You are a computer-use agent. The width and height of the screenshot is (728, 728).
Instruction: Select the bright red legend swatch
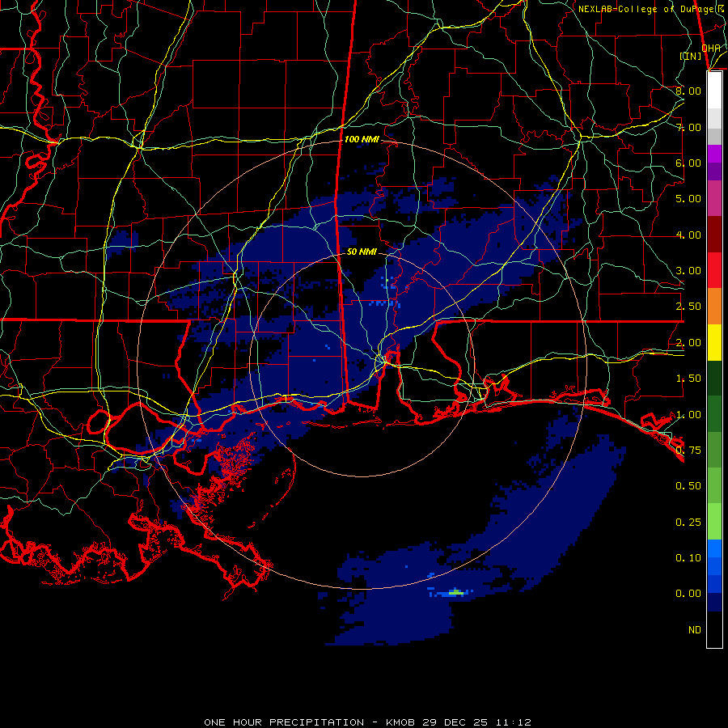point(714,270)
